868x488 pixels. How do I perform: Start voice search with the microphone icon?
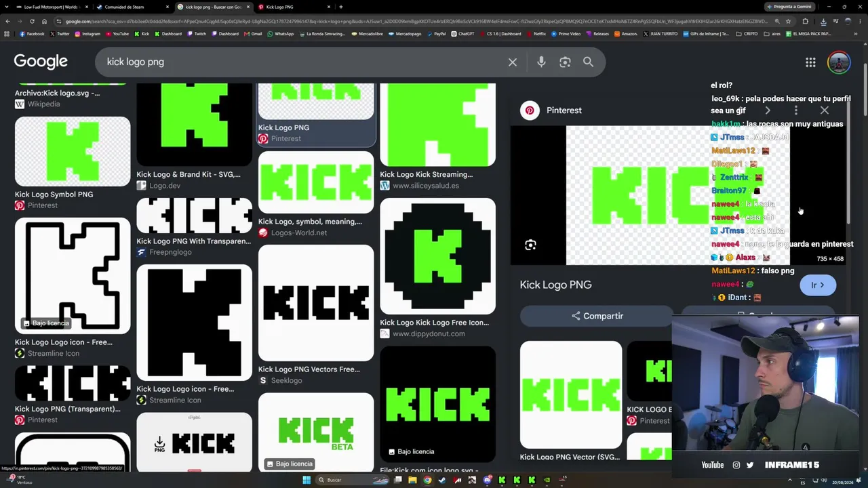[x=541, y=62]
